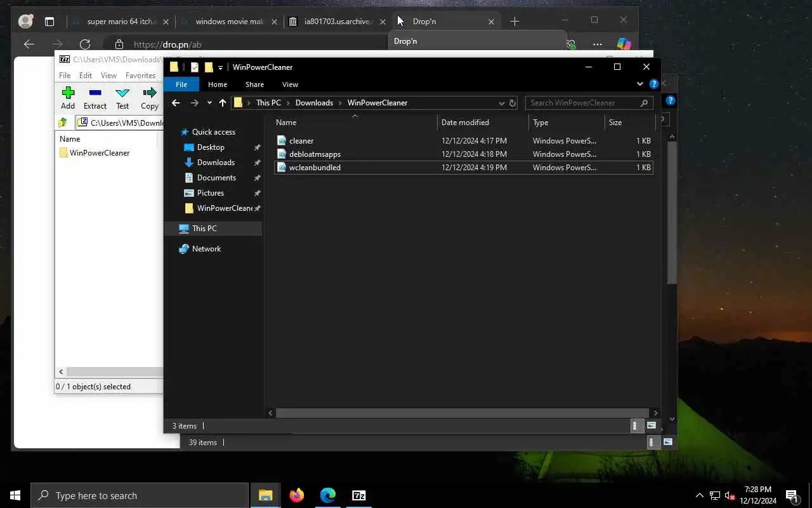Reload the page in Edge
The width and height of the screenshot is (812, 508).
(85, 44)
